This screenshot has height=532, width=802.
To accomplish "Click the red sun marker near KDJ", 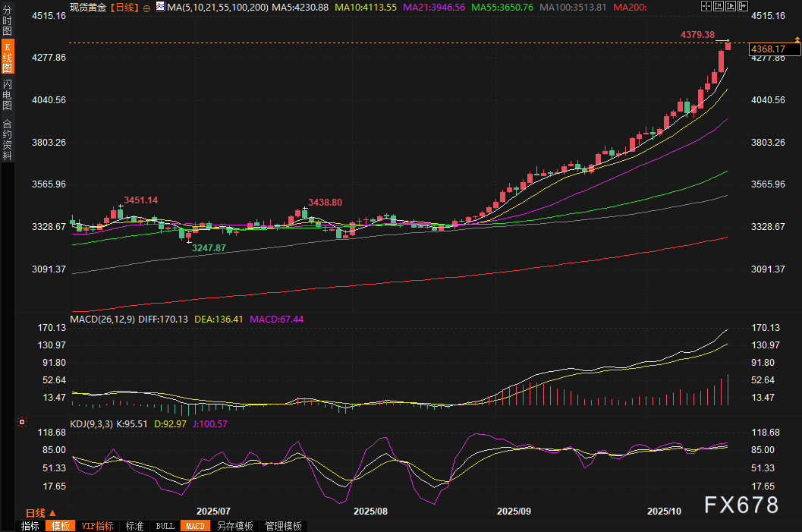I will (x=22, y=422).
